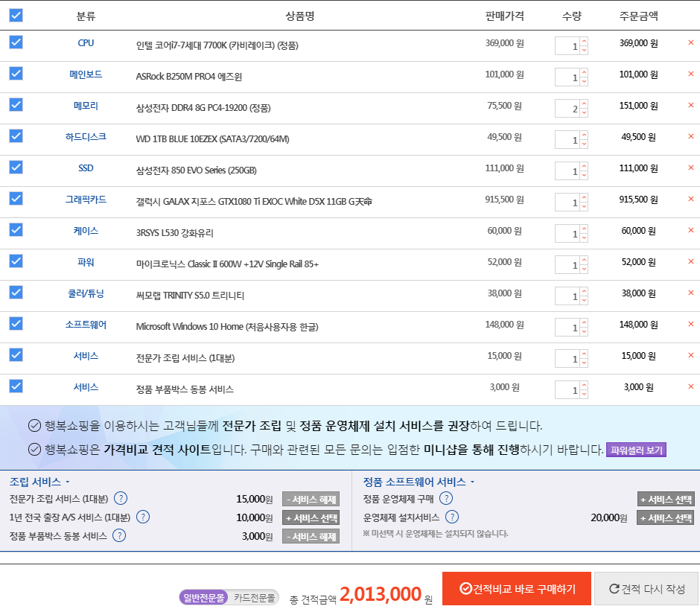The height and width of the screenshot is (612, 700).
Task: Select product 3RSYS L530 강화유리
Action: coord(174,232)
